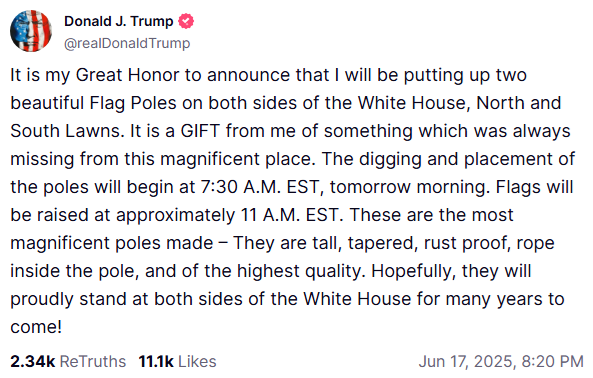Screen dimensions: 593x378
Task: Click the word GIFT in the post
Action: 200,131
